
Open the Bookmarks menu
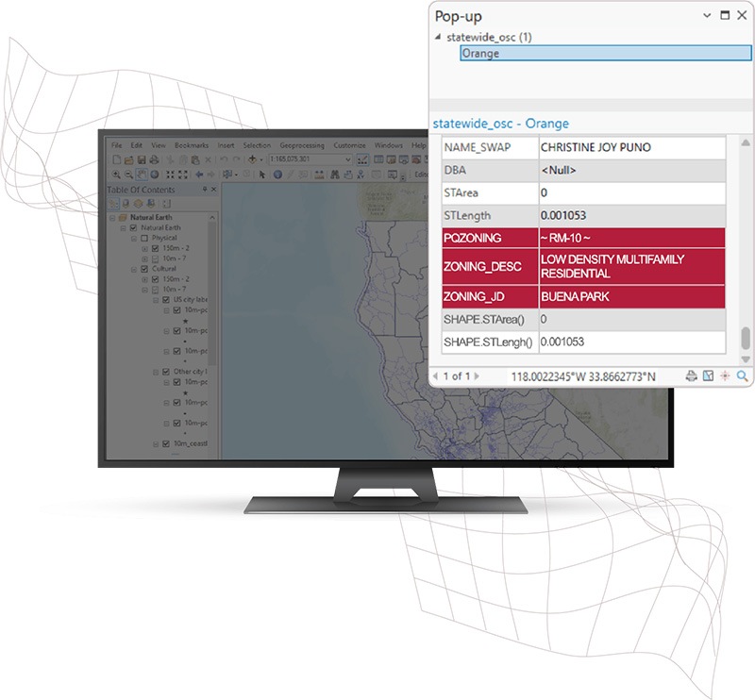[x=192, y=145]
